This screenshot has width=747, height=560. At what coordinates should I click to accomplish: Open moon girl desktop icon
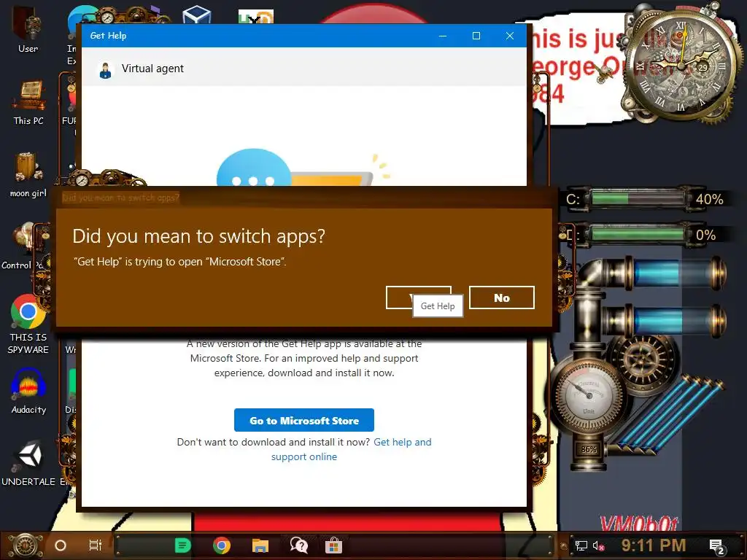pos(28,174)
